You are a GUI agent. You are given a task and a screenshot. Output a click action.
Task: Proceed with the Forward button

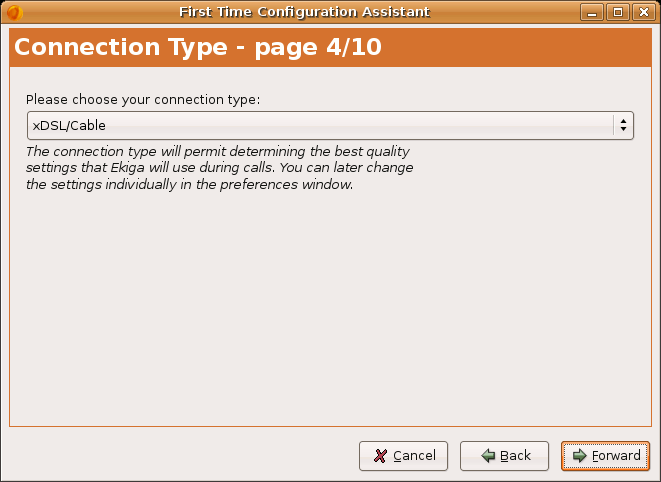[605, 456]
